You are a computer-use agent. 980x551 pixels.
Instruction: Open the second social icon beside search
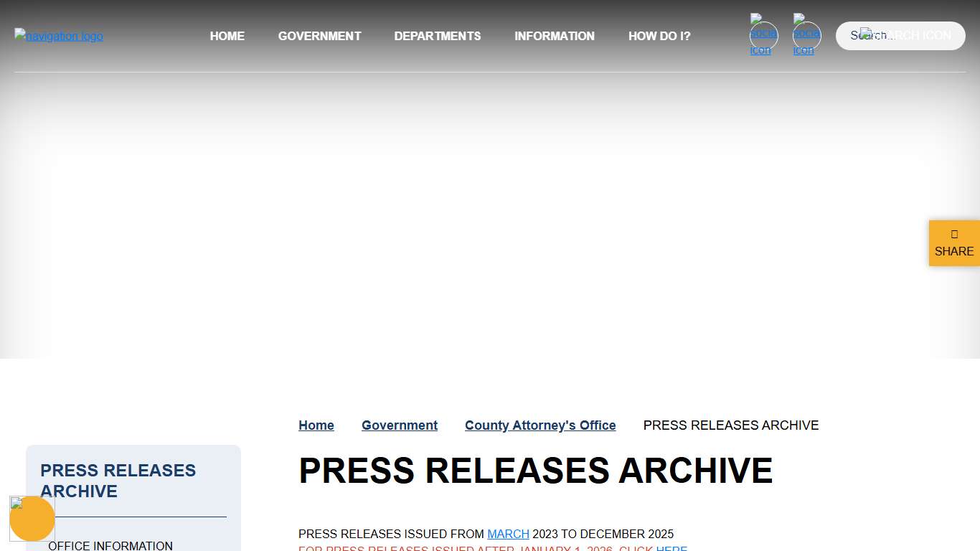point(806,36)
